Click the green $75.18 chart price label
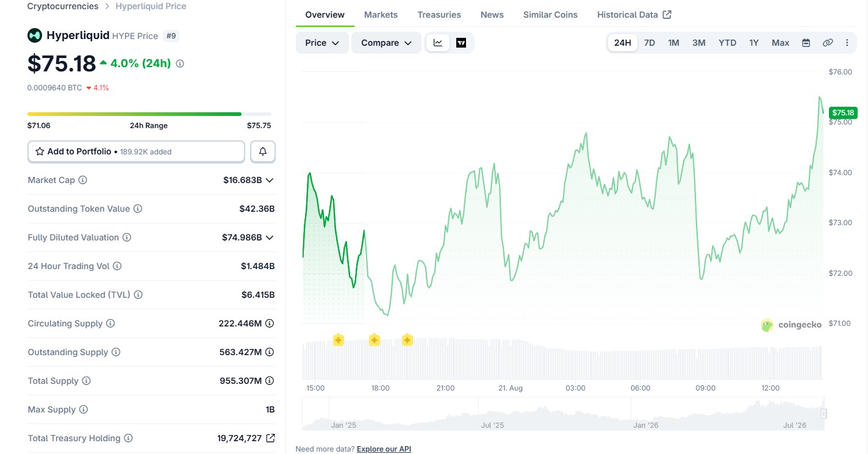 [844, 113]
